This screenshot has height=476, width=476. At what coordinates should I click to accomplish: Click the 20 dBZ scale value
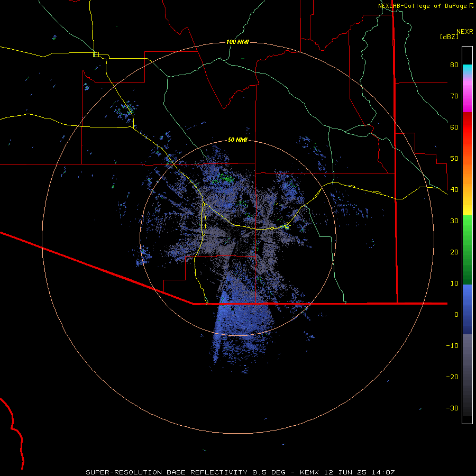point(454,252)
